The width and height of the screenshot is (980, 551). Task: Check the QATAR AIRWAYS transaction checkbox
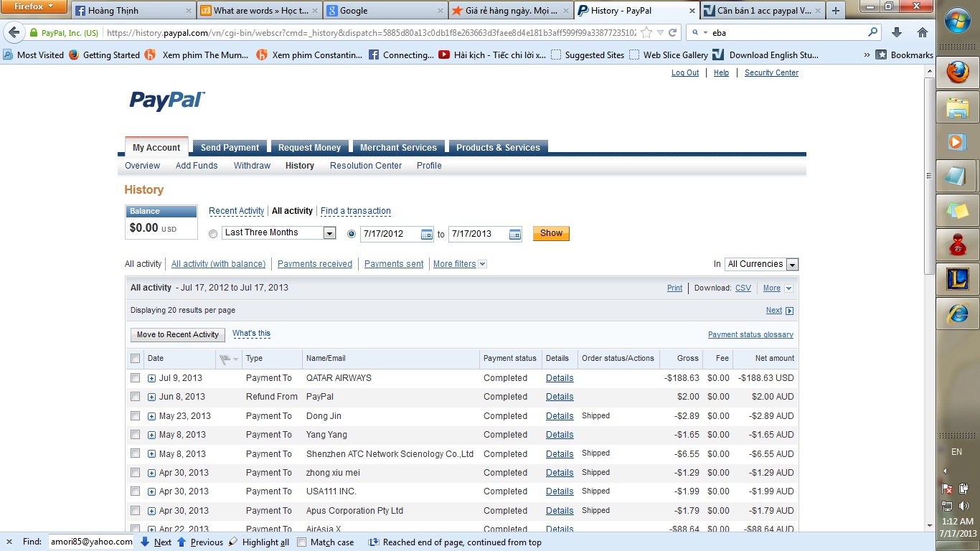[x=136, y=378]
